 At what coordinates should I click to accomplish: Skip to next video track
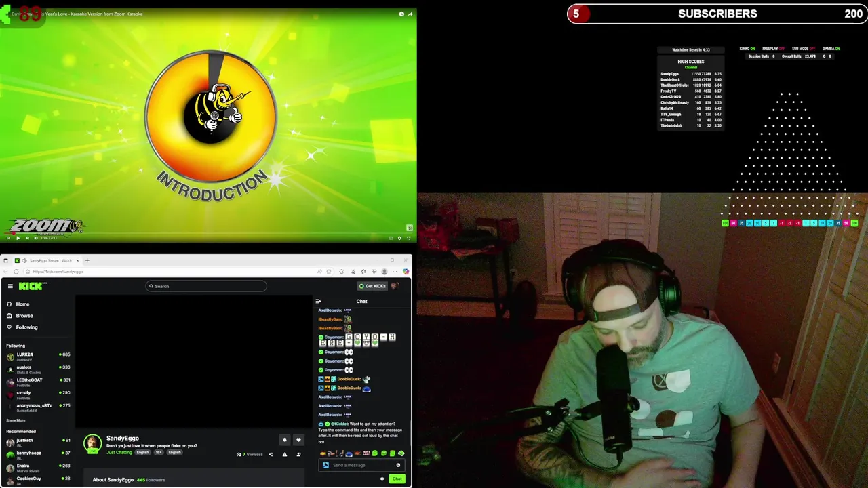(x=27, y=238)
